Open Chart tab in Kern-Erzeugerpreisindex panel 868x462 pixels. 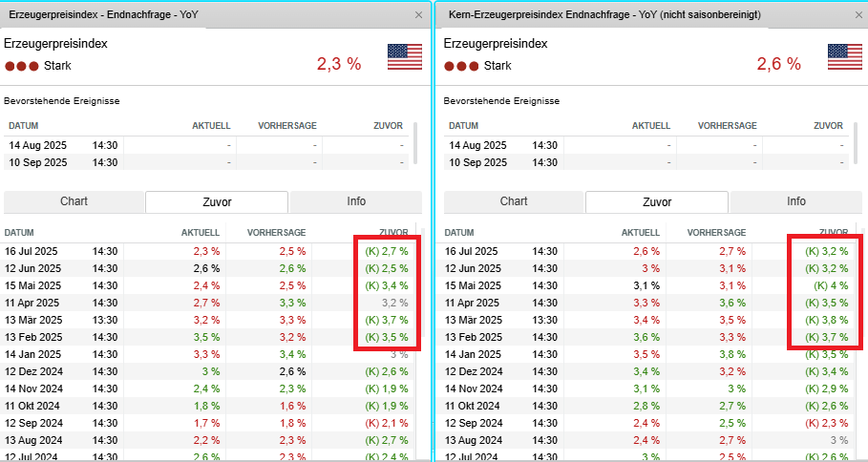click(514, 201)
